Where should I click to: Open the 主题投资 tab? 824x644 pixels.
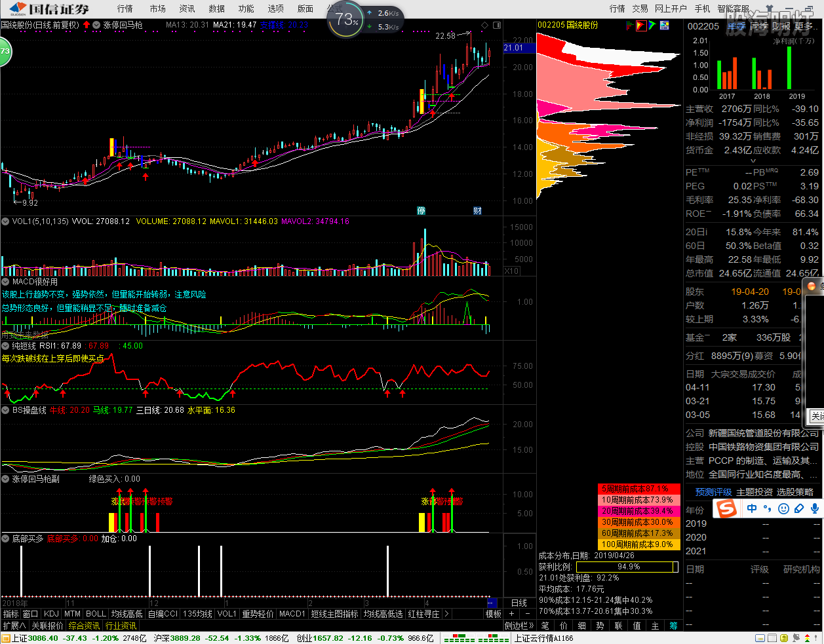[x=755, y=492]
